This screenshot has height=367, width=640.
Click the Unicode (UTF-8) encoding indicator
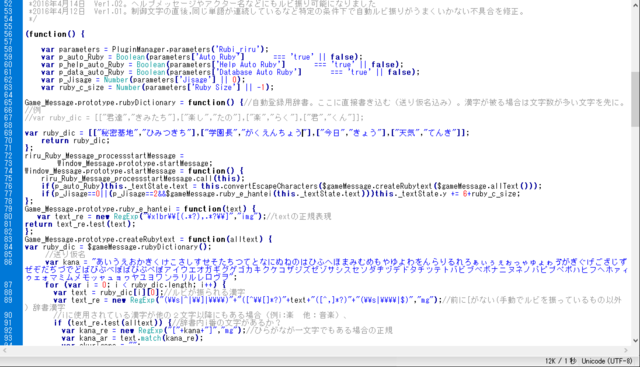[607, 361]
